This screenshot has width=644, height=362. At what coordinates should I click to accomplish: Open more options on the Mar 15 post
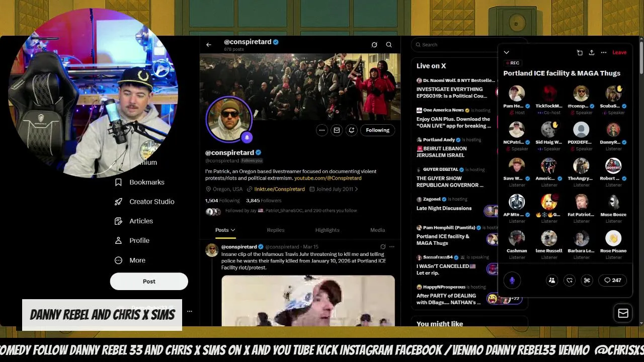click(392, 247)
